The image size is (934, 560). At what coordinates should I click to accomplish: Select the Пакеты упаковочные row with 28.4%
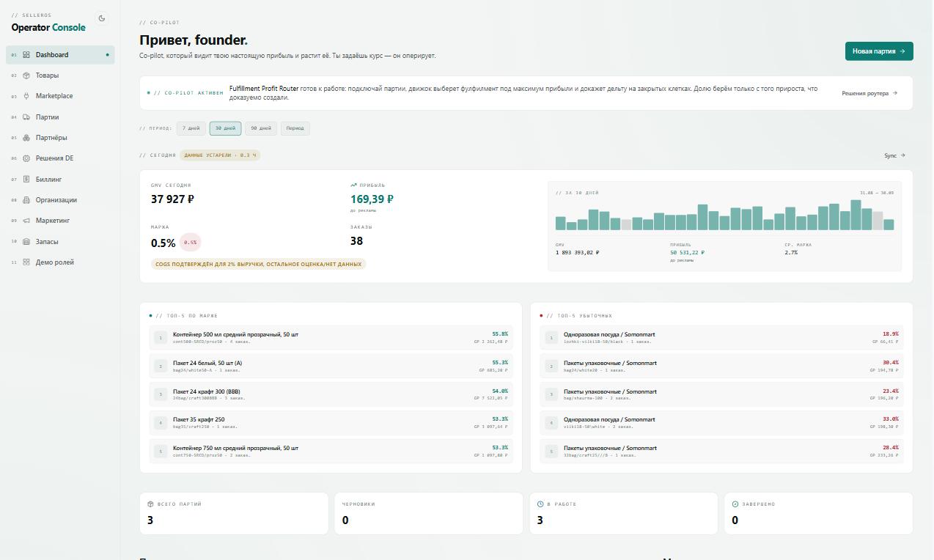(x=721, y=452)
